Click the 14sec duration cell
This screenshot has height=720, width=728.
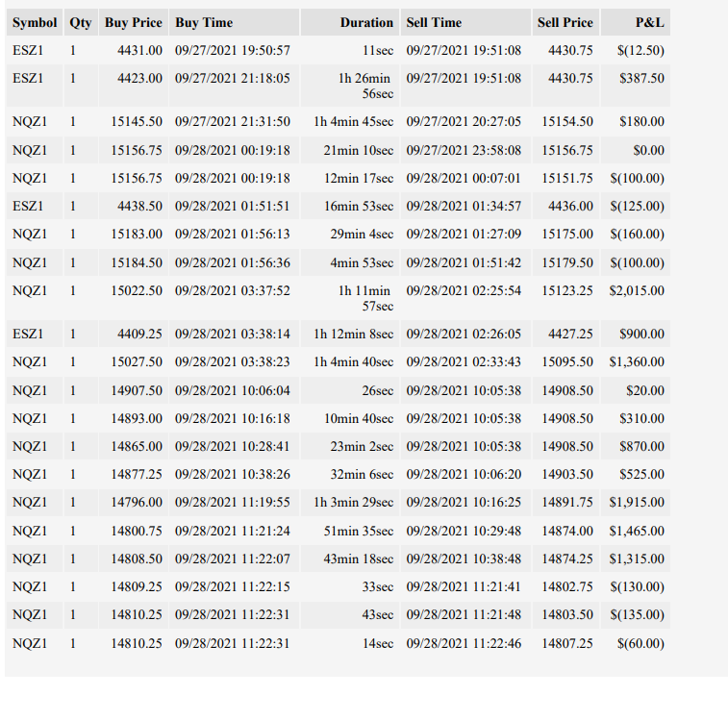[x=350, y=643]
